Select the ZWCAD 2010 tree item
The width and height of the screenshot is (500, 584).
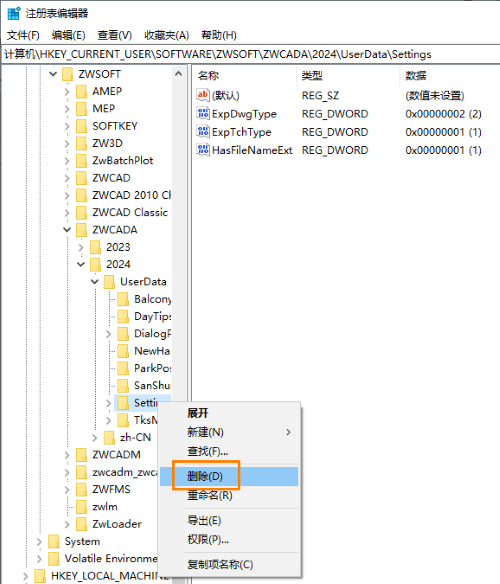pos(131,195)
